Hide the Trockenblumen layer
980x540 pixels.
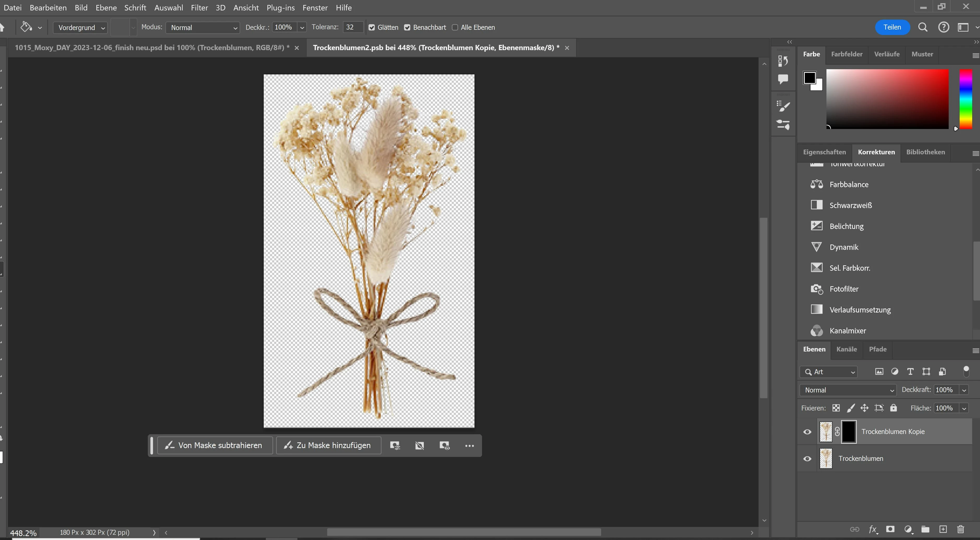coord(807,459)
